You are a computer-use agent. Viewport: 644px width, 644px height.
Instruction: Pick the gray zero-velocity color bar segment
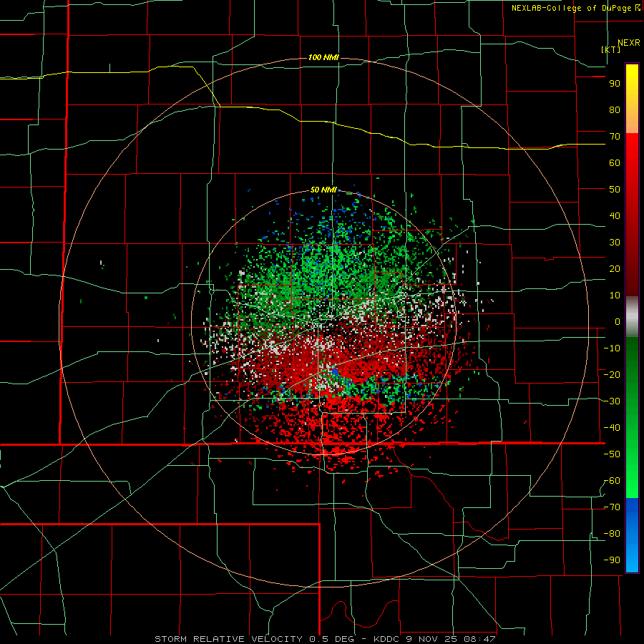point(632,317)
